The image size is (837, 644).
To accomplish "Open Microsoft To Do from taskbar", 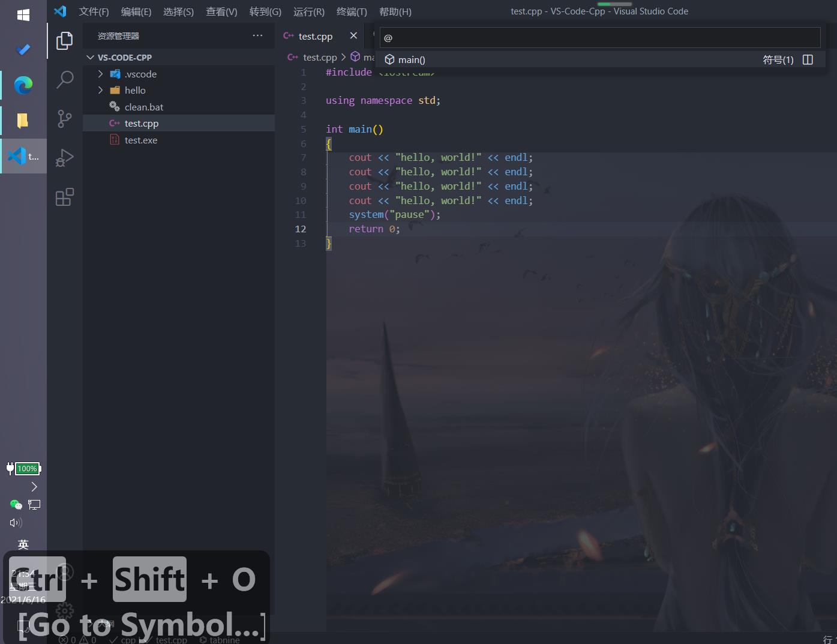I will tap(23, 50).
